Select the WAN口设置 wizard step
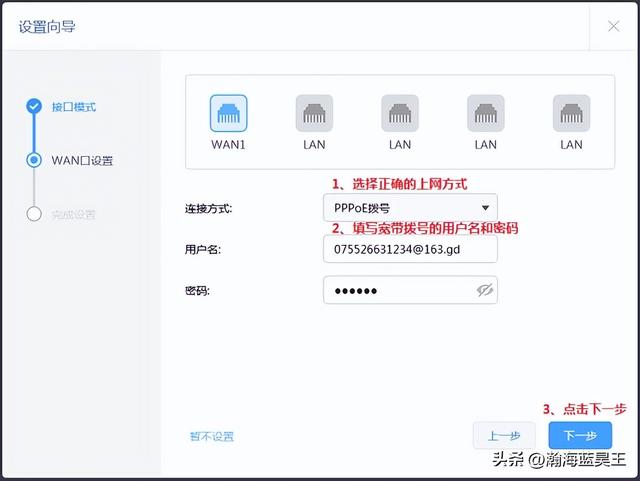640x481 pixels. click(x=82, y=160)
